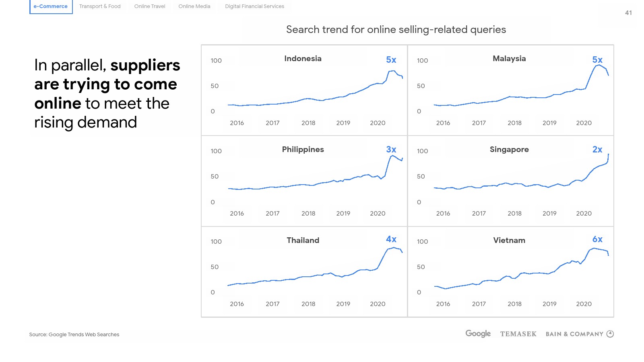644x362 pixels.
Task: Click the Thailand 4x growth label
Action: (391, 239)
